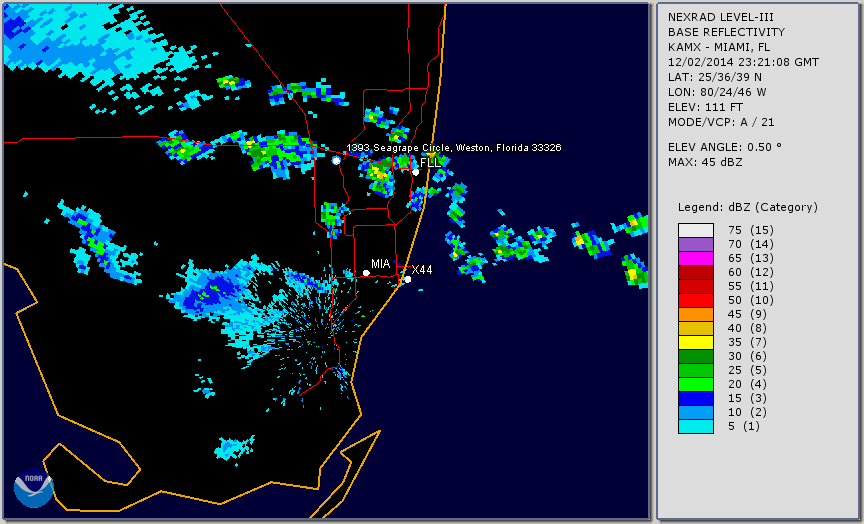Select the 60 dBZ dark red swatch
Image resolution: width=864 pixels, height=524 pixels.
pyautogui.click(x=696, y=273)
